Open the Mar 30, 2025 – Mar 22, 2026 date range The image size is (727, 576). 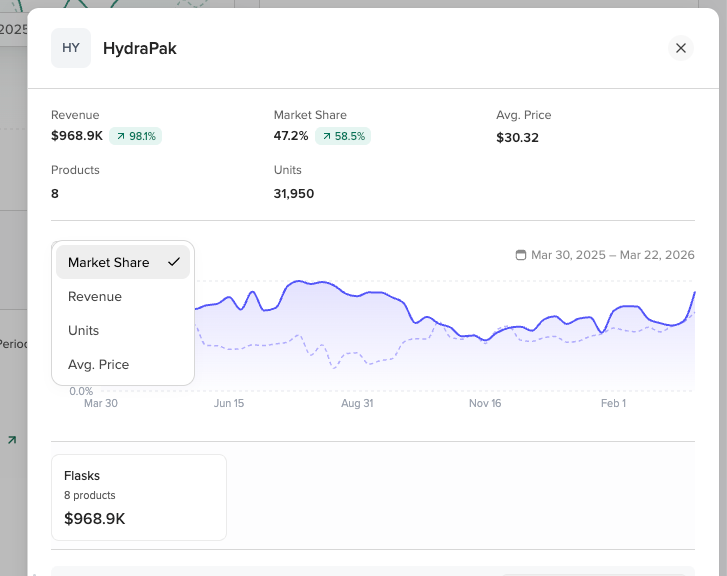[x=605, y=255]
